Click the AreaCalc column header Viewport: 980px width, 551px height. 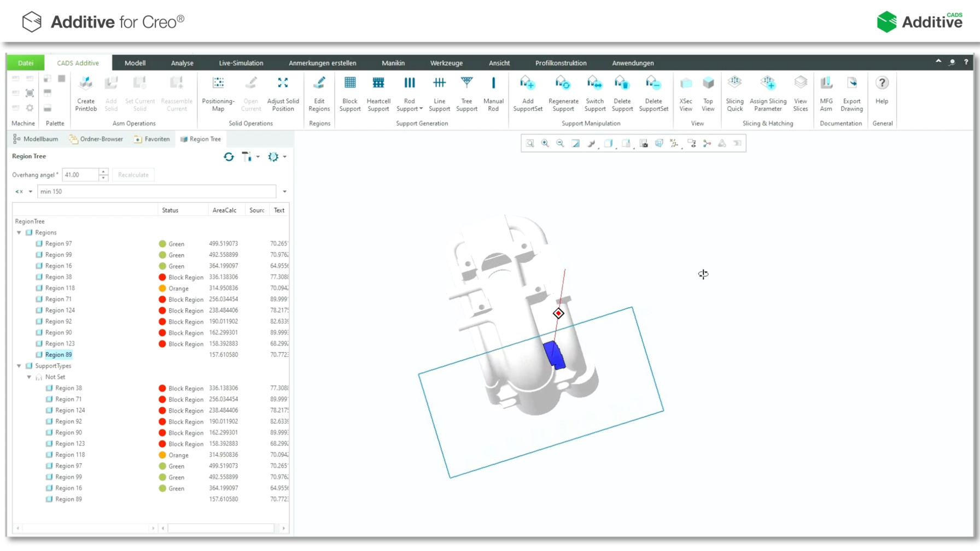pos(224,210)
